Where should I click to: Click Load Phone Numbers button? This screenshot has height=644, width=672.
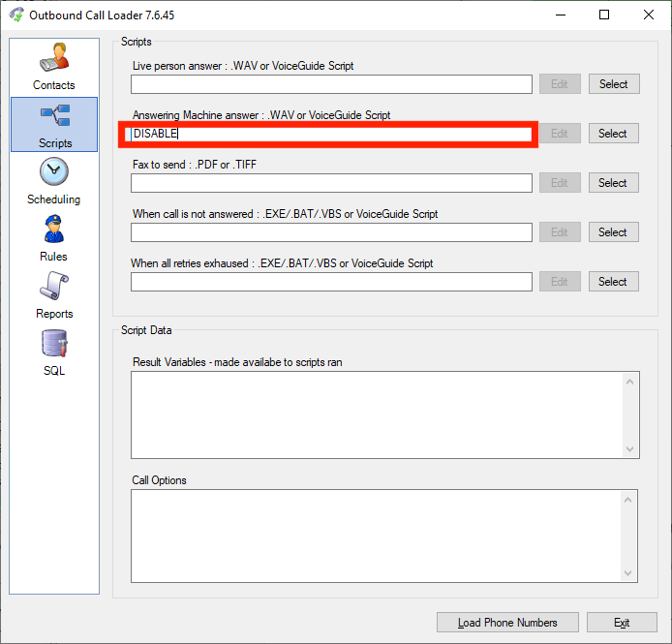point(507,622)
